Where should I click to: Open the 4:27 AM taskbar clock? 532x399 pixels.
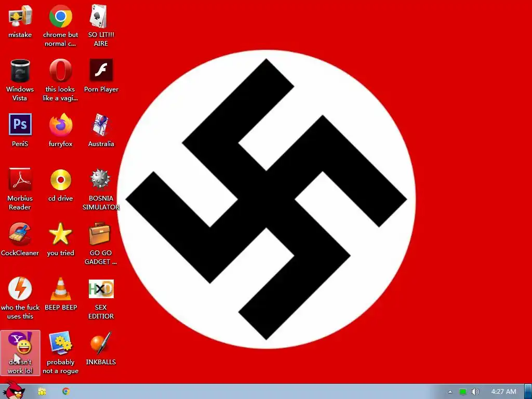click(x=503, y=392)
